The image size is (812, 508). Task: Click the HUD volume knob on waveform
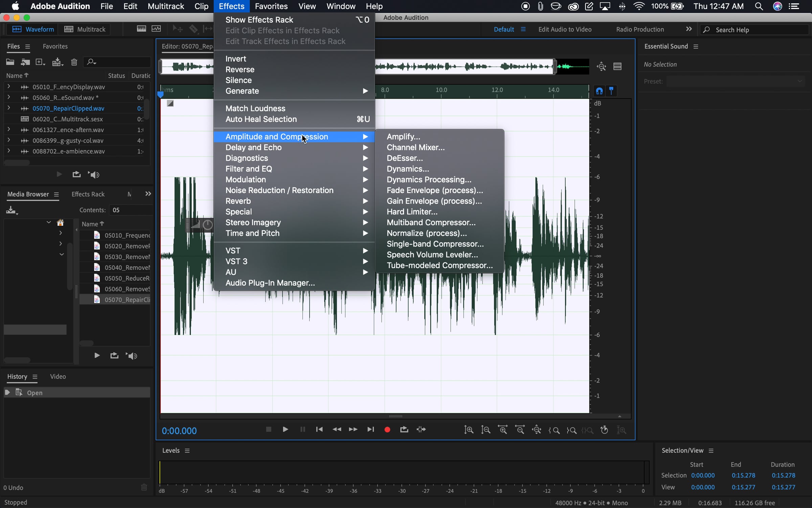[x=207, y=225]
